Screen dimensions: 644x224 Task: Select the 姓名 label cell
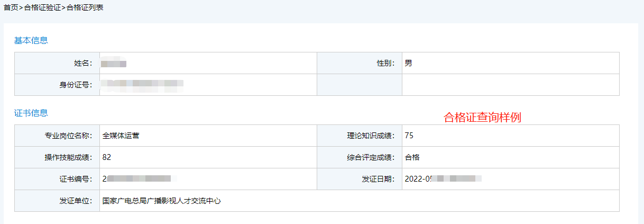[57, 63]
